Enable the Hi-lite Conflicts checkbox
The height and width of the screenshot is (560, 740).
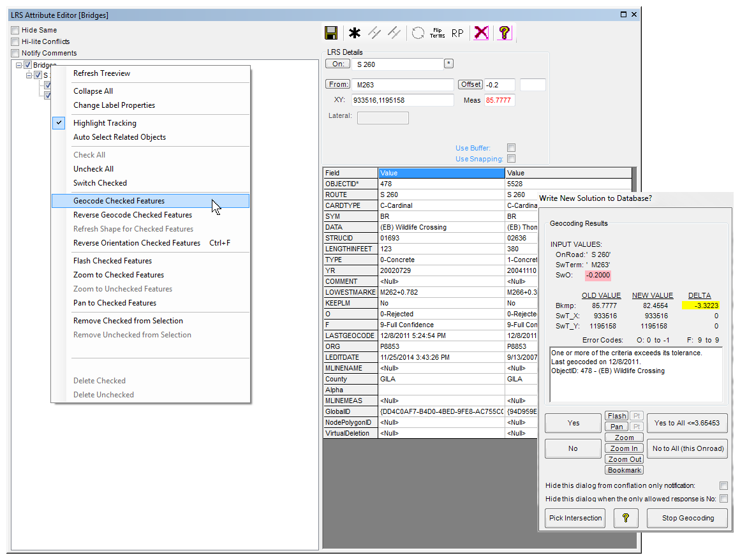(15, 41)
